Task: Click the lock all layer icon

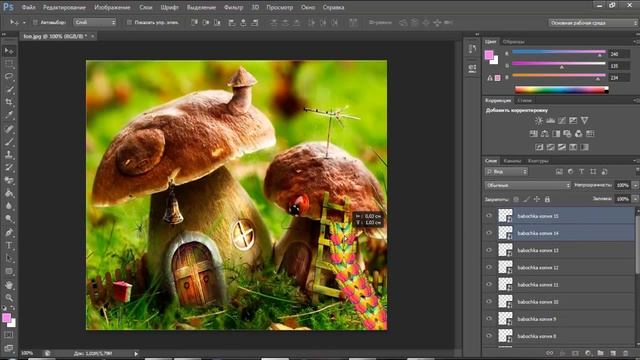Action: point(547,199)
